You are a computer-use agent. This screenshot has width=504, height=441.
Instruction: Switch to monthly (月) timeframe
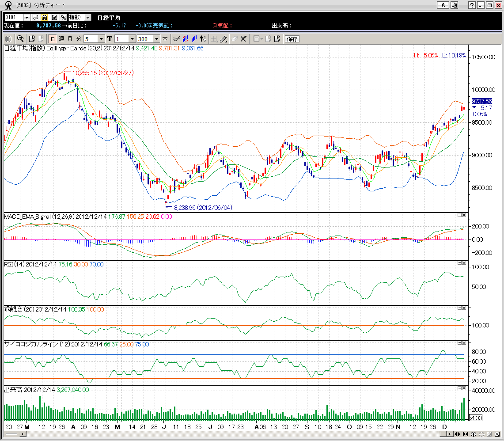(x=70, y=39)
